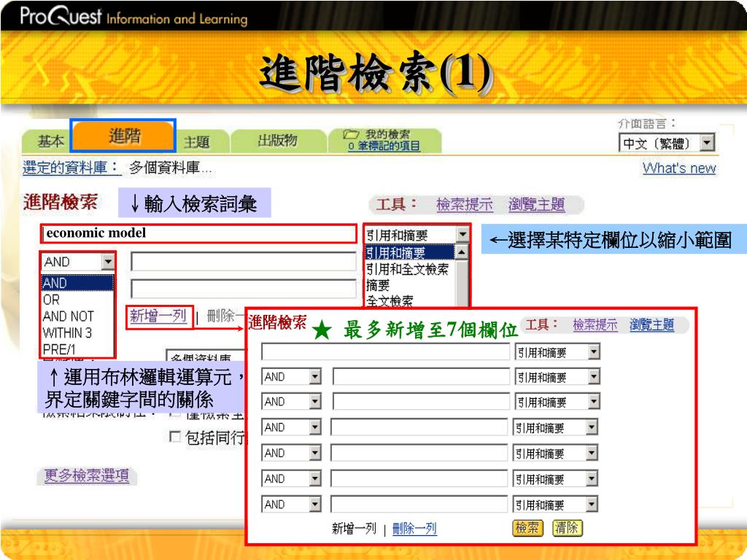Click the third search term input field
This screenshot has width=747, height=560.
point(244,289)
